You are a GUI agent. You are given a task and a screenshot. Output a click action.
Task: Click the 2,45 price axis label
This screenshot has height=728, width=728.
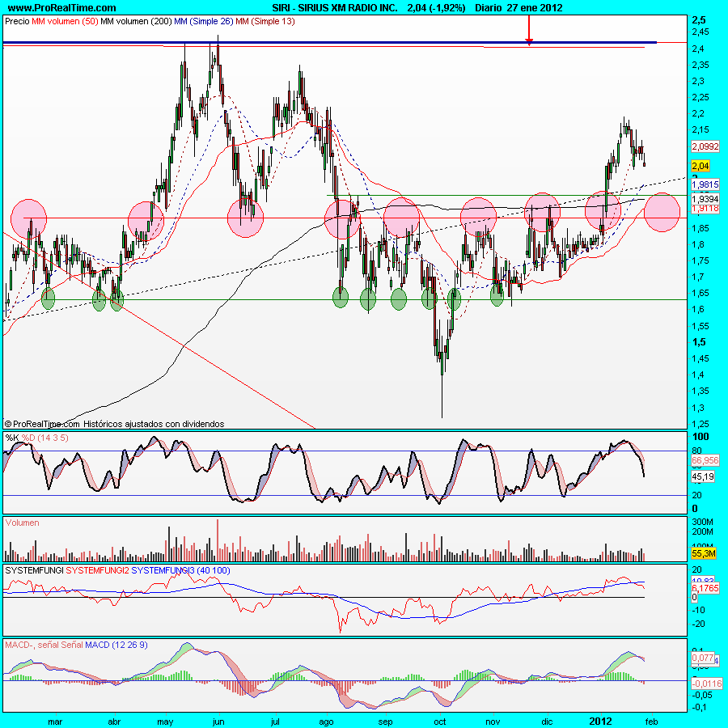point(700,32)
